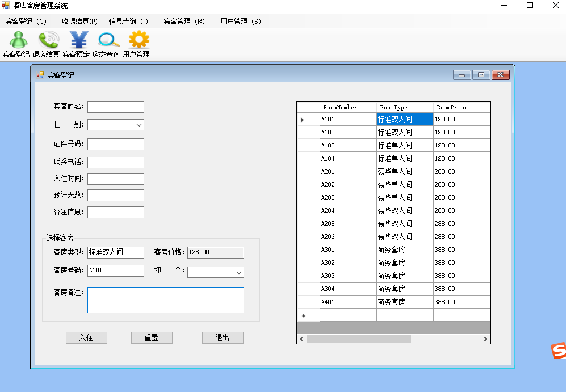Click the highlighted 标准双人间 cell for A101

tap(405, 119)
